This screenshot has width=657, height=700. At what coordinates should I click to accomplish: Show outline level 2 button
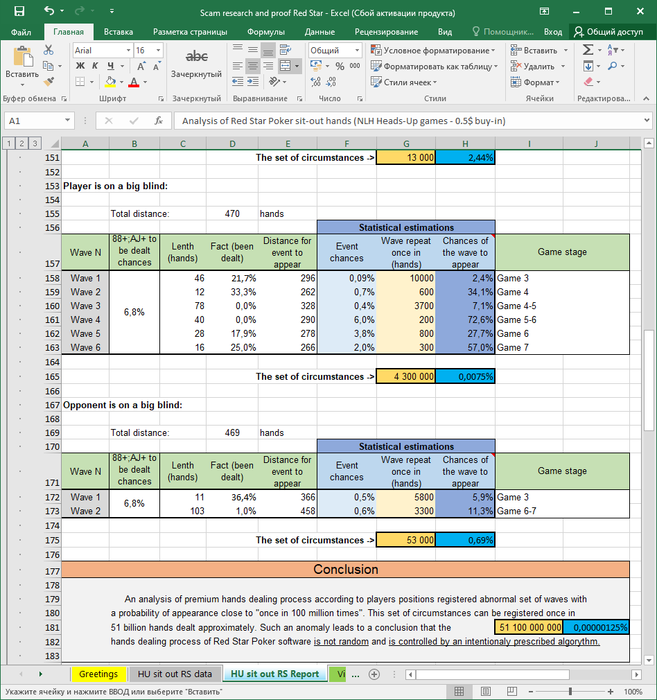pyautogui.click(x=21, y=143)
